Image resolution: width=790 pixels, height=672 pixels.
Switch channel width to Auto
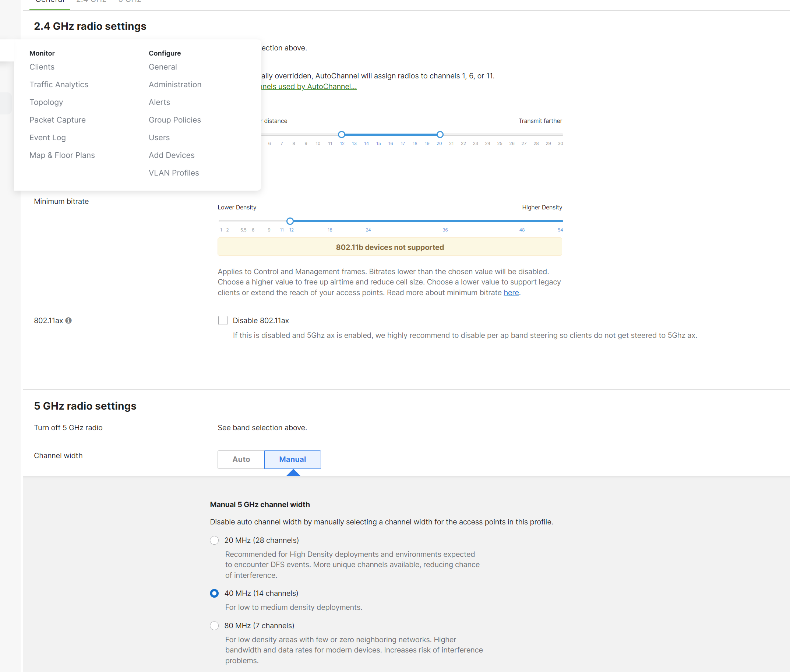[x=240, y=459]
